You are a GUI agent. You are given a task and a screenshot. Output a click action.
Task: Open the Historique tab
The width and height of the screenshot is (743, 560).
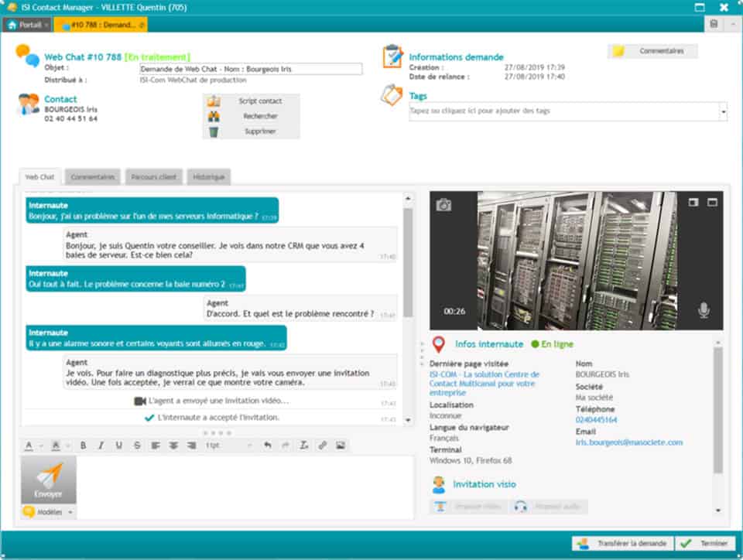(x=208, y=177)
